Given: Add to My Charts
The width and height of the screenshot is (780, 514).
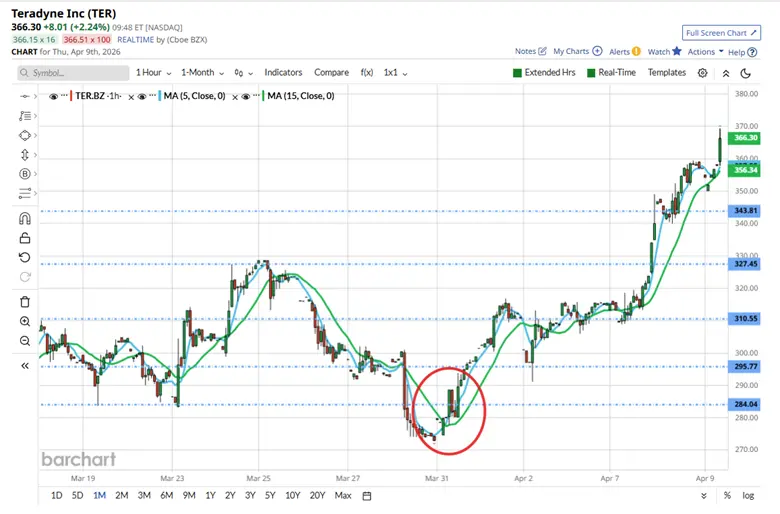Looking at the screenshot, I should 578,51.
